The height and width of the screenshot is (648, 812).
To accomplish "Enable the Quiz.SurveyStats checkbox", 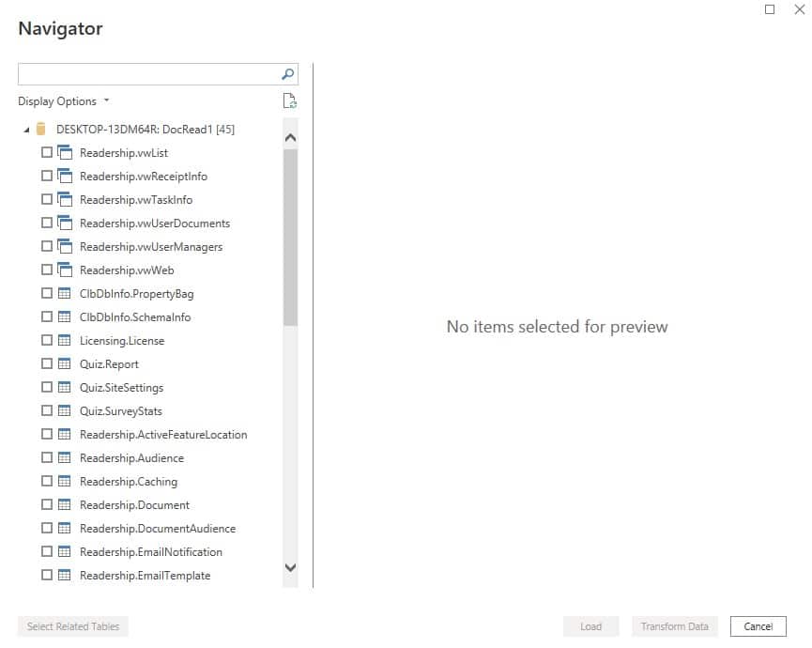I will coord(46,410).
